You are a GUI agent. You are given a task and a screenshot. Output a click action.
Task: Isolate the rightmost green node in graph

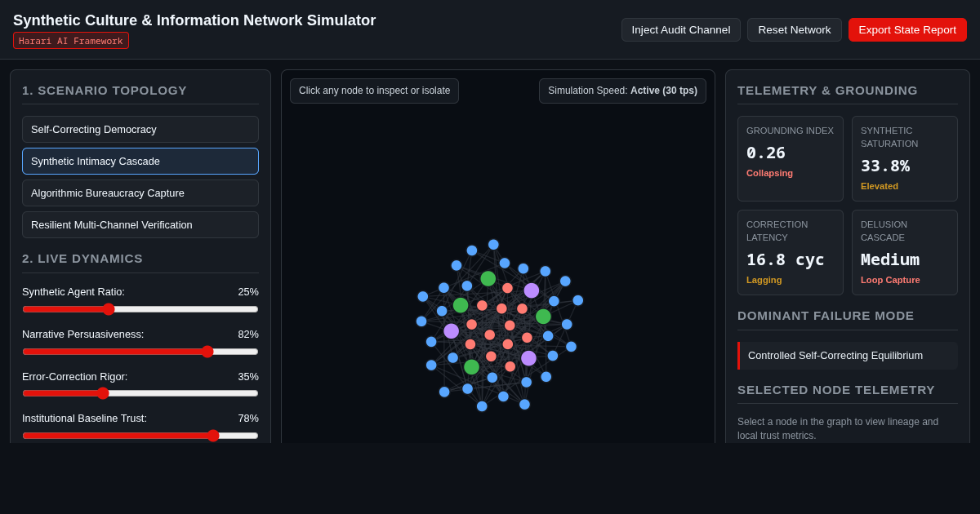click(x=543, y=317)
